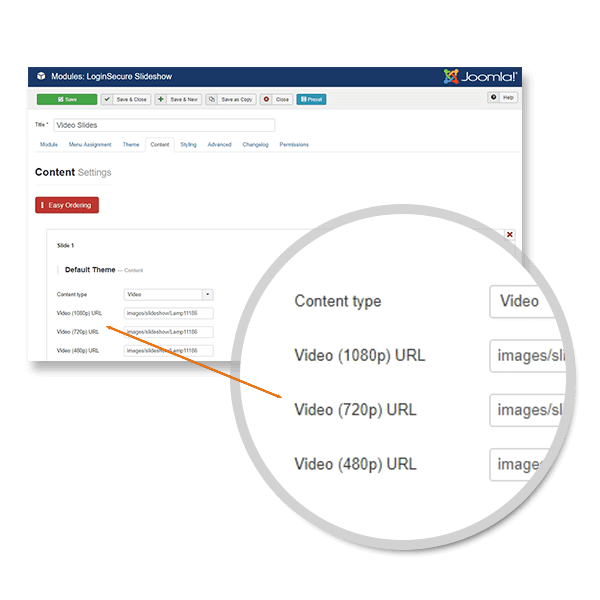
Task: Click the 'Modules: LoginSecure Slideshow' title
Action: 111,76
